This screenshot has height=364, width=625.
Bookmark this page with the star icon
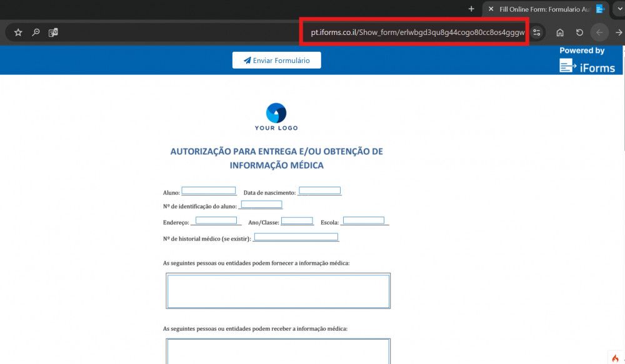[x=18, y=32]
